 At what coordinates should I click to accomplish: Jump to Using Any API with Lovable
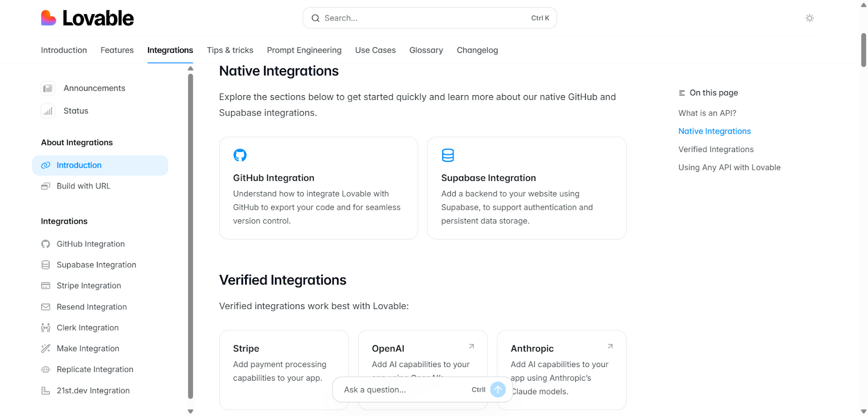pos(730,167)
